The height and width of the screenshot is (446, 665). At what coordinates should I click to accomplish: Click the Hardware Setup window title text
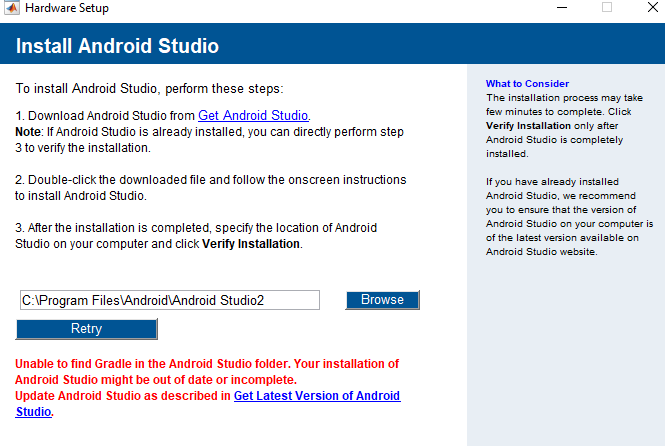(x=67, y=9)
